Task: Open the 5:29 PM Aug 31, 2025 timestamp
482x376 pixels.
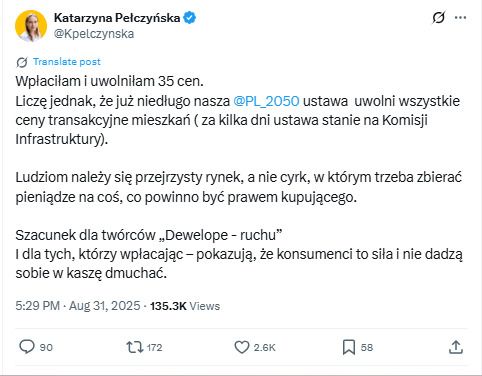Action: (78, 306)
